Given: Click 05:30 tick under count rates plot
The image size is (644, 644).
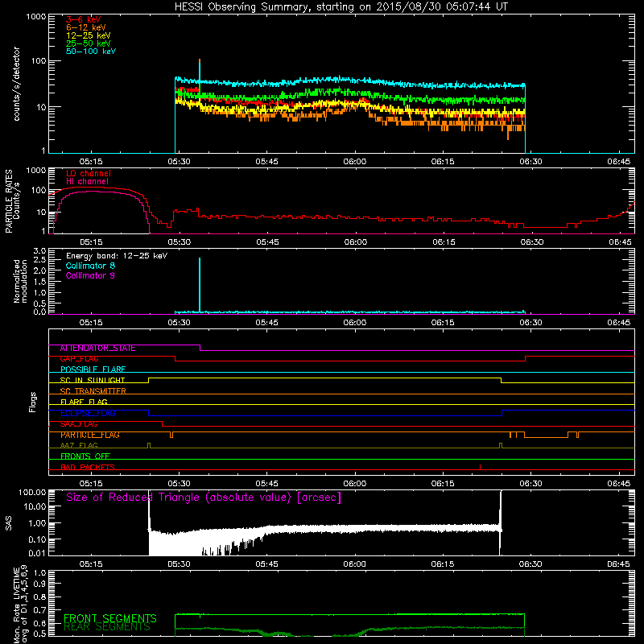Looking at the screenshot, I should click(179, 162).
